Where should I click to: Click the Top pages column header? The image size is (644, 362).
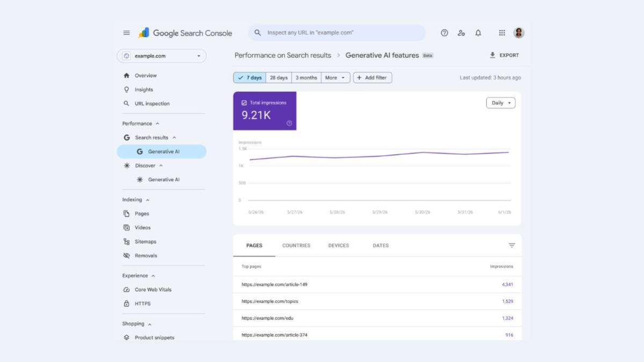(x=251, y=266)
